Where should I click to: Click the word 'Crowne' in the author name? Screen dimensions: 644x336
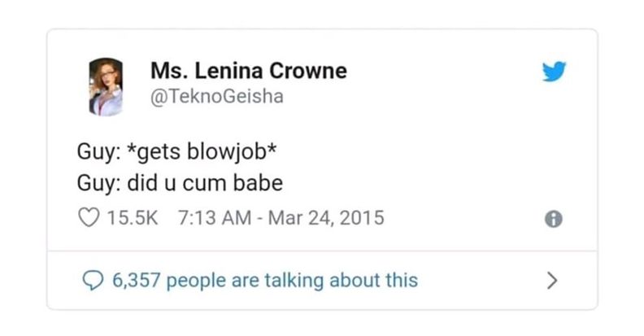click(x=308, y=71)
